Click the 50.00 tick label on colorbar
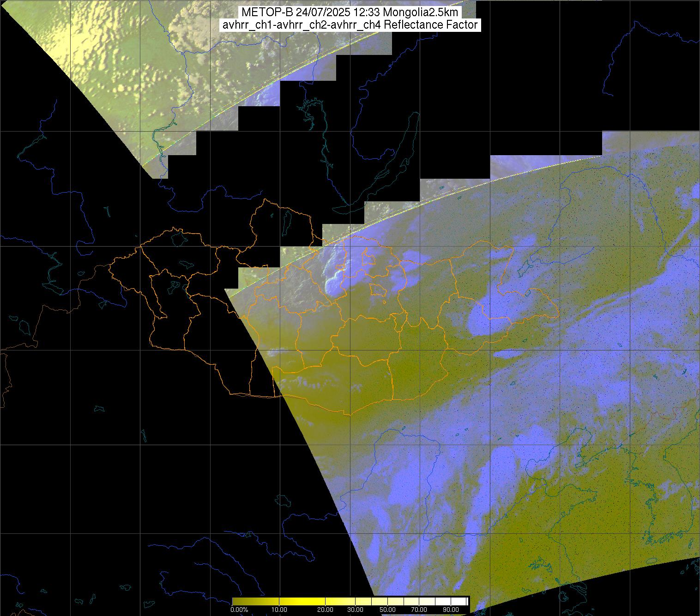700x616 pixels. click(387, 610)
